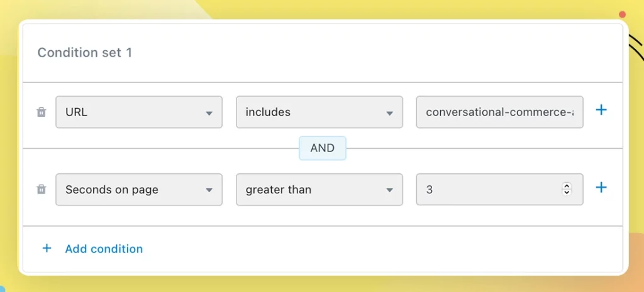Open the Seconds on page dropdown
Viewport: 644px width, 292px height.
point(139,189)
